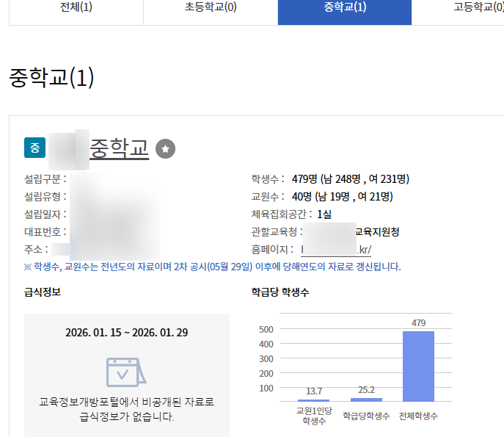Click the 학급당 학생수 chart heading
Screen dimensions: 504x437
pos(280,292)
